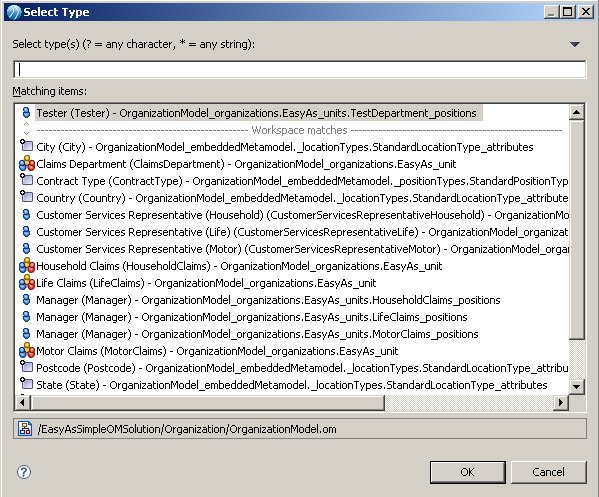Focus the type filter text field
This screenshot has width=599, height=497.
pyautogui.click(x=300, y=70)
